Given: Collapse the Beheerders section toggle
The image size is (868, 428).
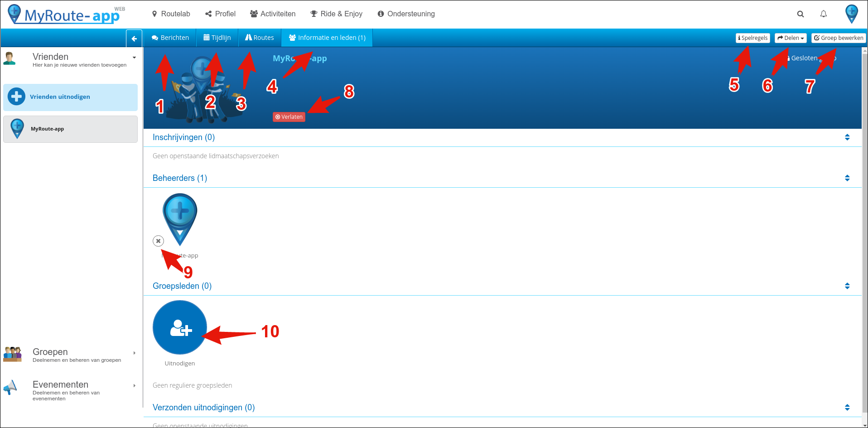Looking at the screenshot, I should pos(847,178).
